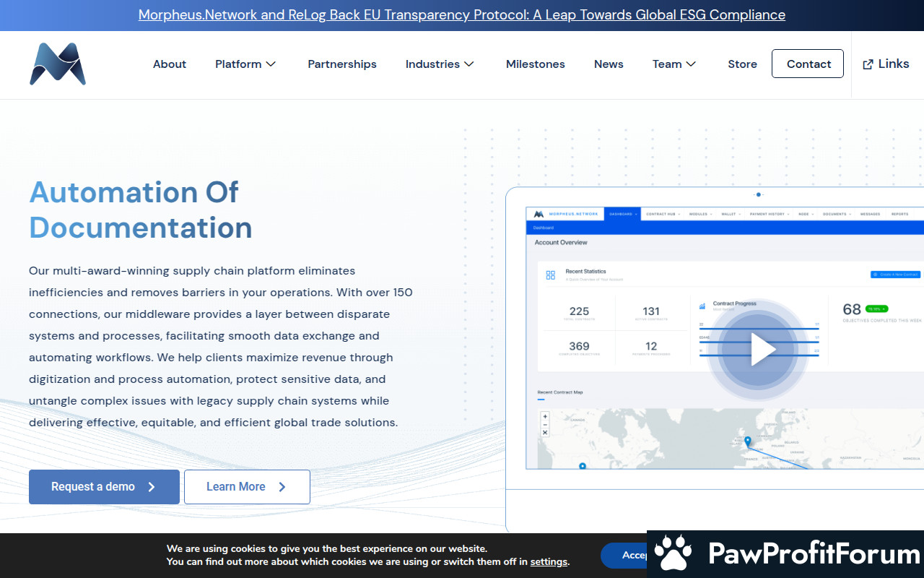Screen dimensions: 924x578
Task: Go to the About page
Action: click(x=170, y=64)
